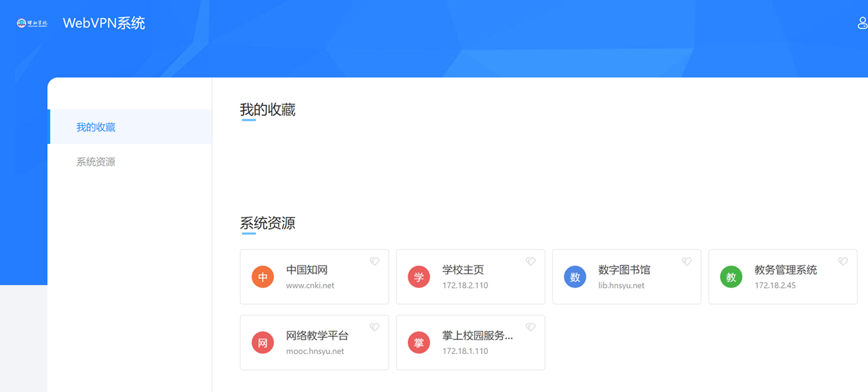Switch to 系统资源 in the sidebar

[x=96, y=162]
